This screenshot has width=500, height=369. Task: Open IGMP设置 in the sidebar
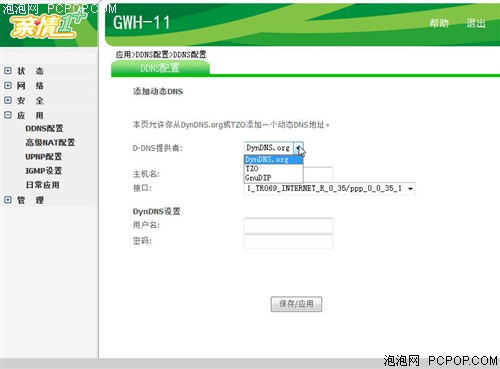click(x=44, y=171)
